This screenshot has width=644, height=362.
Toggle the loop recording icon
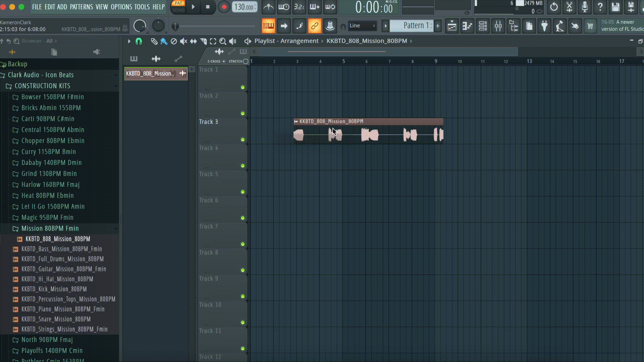point(330,7)
